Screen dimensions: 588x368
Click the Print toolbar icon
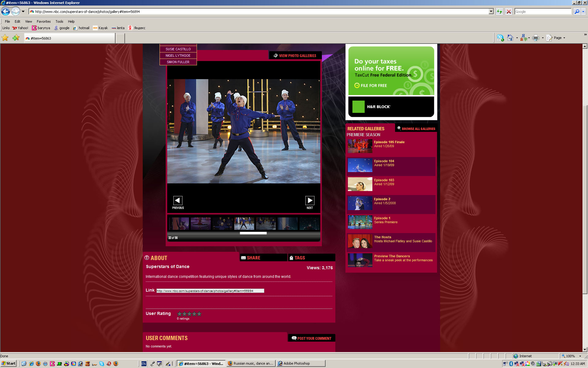(x=536, y=38)
